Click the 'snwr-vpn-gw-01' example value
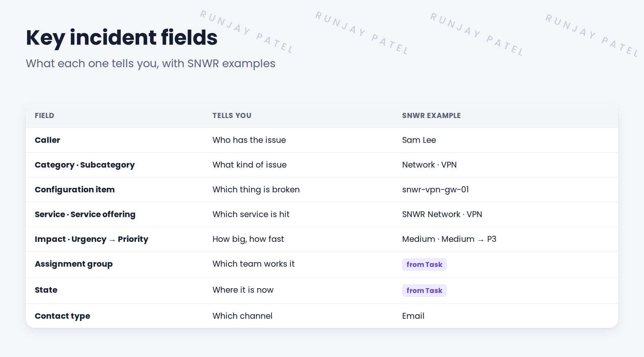 (x=435, y=190)
